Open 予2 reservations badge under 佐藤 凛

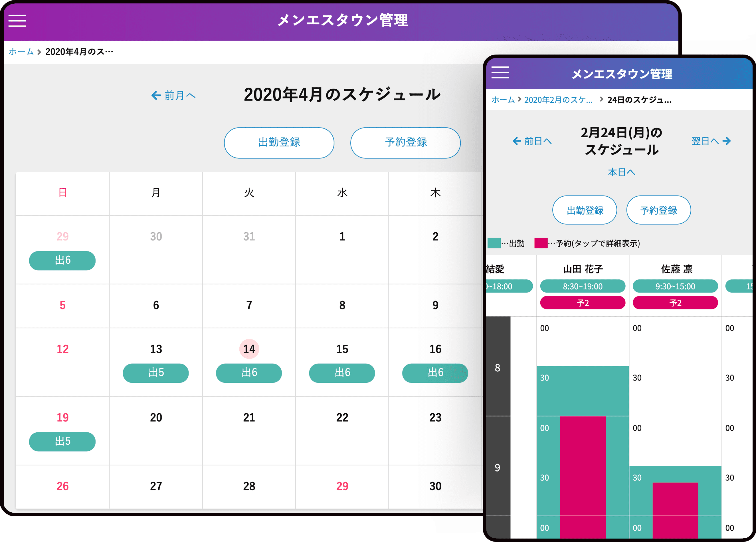(675, 303)
